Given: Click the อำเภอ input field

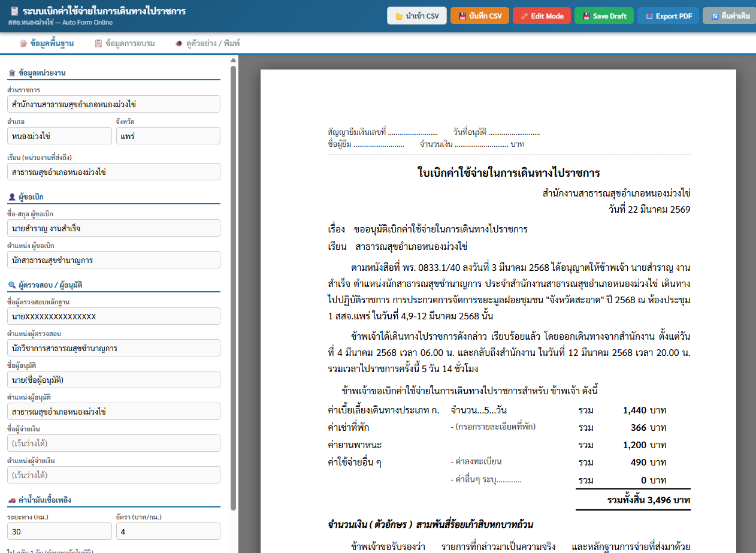Looking at the screenshot, I should point(59,136).
